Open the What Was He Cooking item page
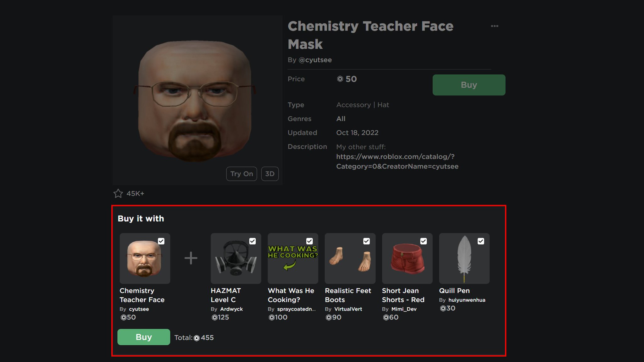 293,258
